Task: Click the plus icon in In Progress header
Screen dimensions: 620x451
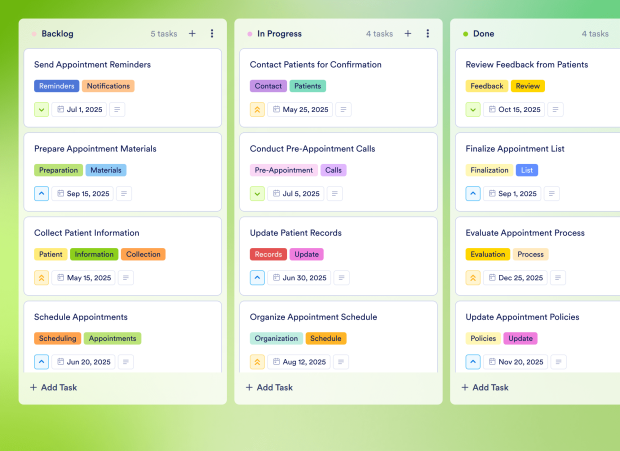Action: point(408,33)
